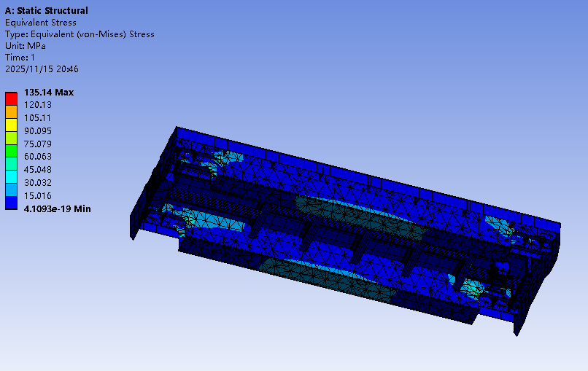Screen dimensions: 588x371
Task: Click the Type: Equivalent (von-Mises) Stress line
Action: tap(80, 34)
